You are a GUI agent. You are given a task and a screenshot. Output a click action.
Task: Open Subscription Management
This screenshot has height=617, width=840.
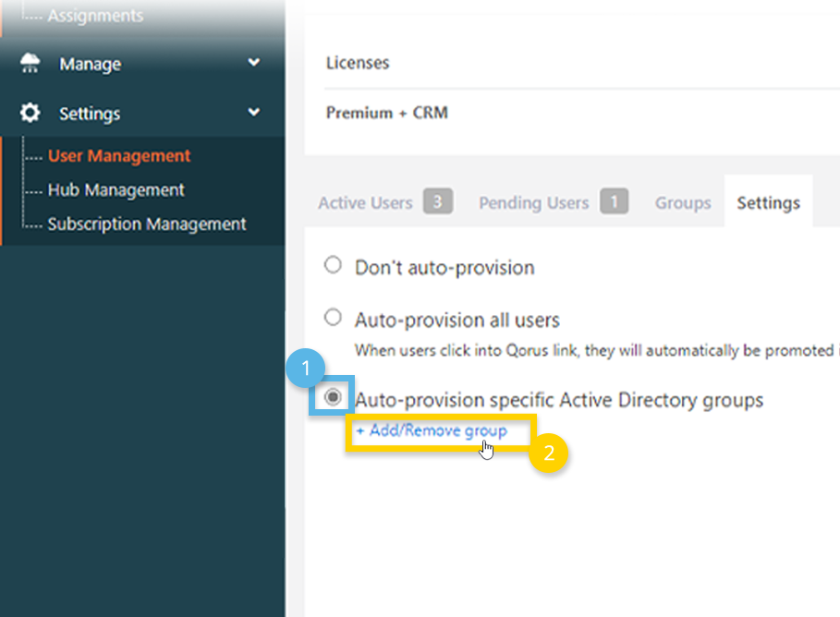(x=147, y=224)
